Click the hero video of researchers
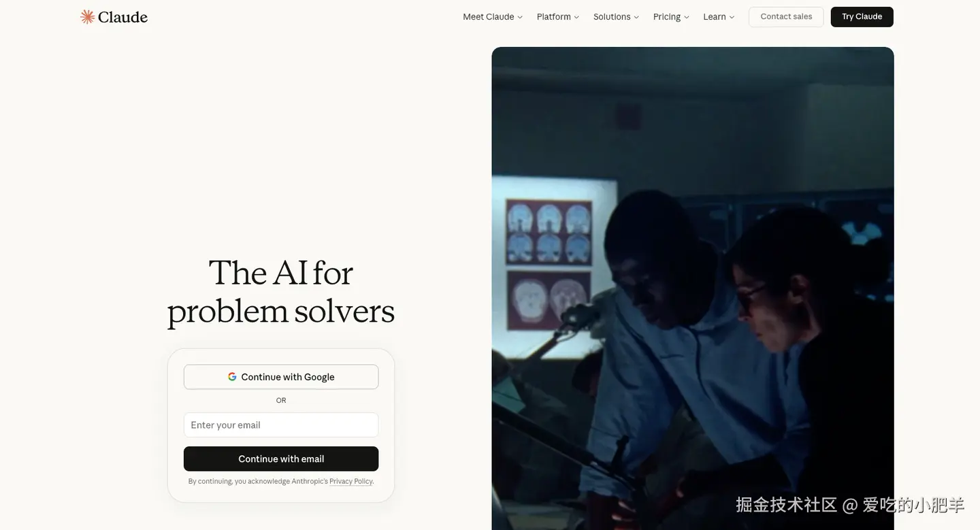This screenshot has height=530, width=980. [693, 288]
